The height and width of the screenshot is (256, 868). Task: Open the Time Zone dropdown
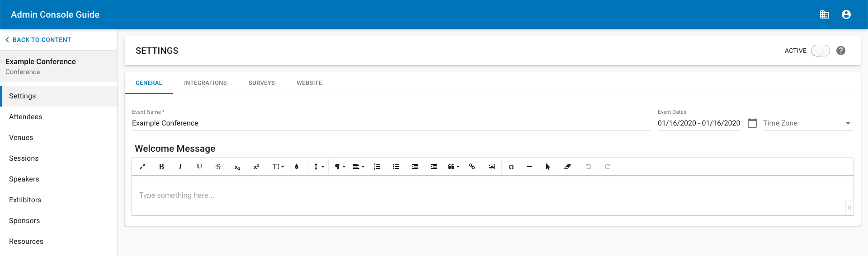(808, 123)
